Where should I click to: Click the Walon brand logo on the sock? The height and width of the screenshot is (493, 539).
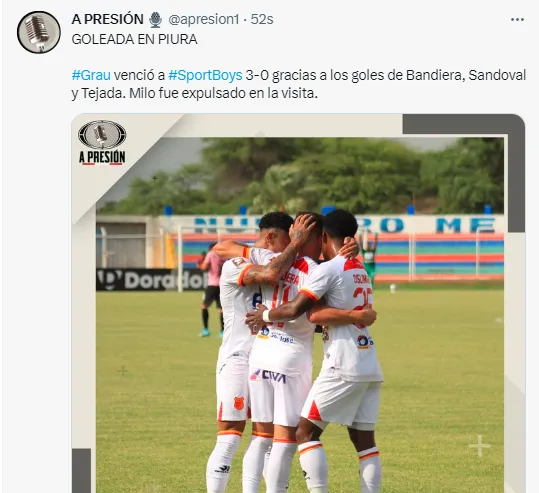[222, 469]
